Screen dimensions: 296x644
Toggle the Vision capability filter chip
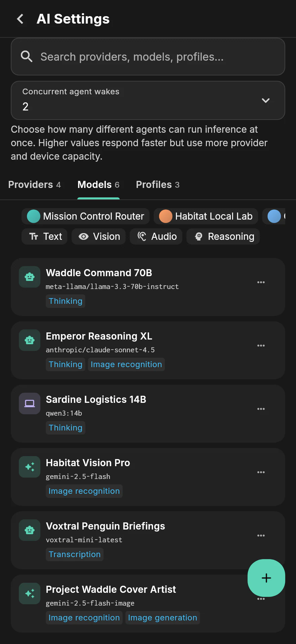(x=99, y=236)
